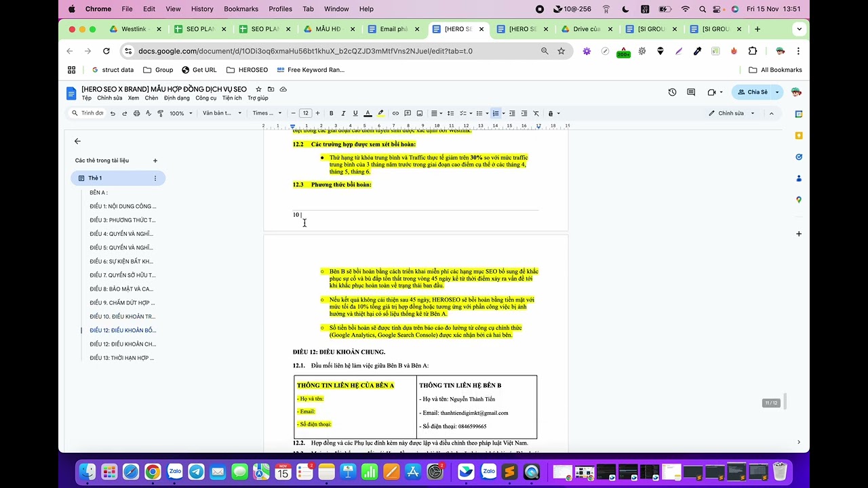Clear formatting with the crossed-T icon
Viewport: 868px width, 488px height.
(x=536, y=113)
